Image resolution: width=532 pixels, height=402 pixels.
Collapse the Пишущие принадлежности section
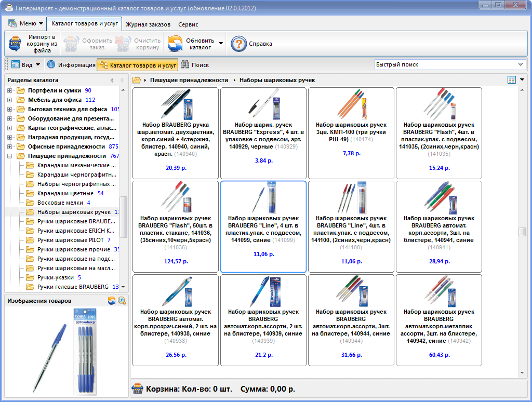pos(10,156)
